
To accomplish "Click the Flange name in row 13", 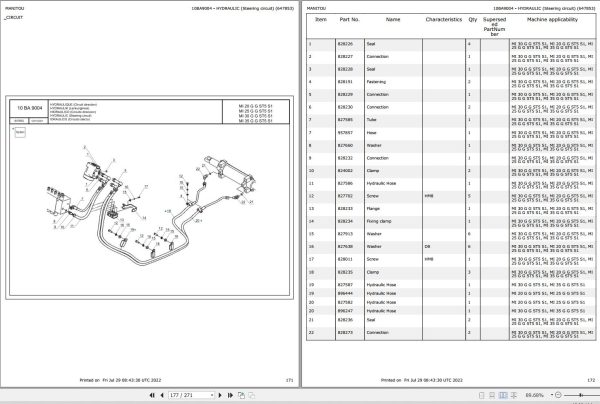I will (373, 209).
